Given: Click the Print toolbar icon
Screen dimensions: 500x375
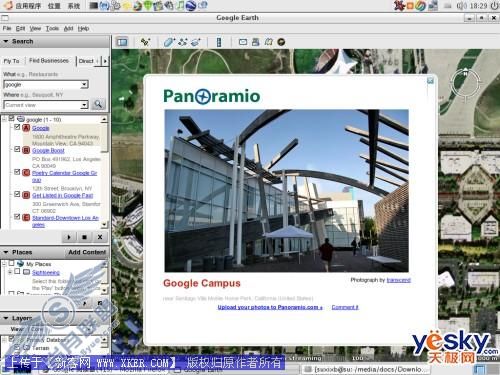Looking at the screenshot, I should (x=256, y=42).
